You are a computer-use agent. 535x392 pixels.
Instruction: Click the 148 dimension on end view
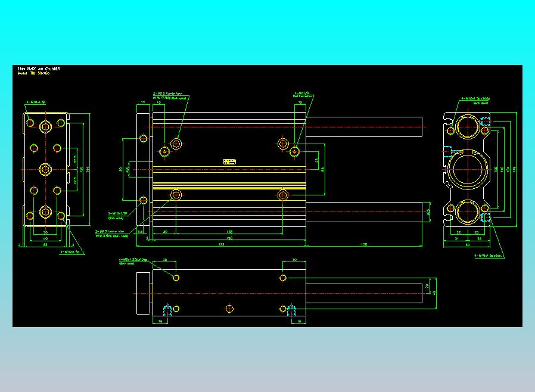pyautogui.click(x=514, y=169)
